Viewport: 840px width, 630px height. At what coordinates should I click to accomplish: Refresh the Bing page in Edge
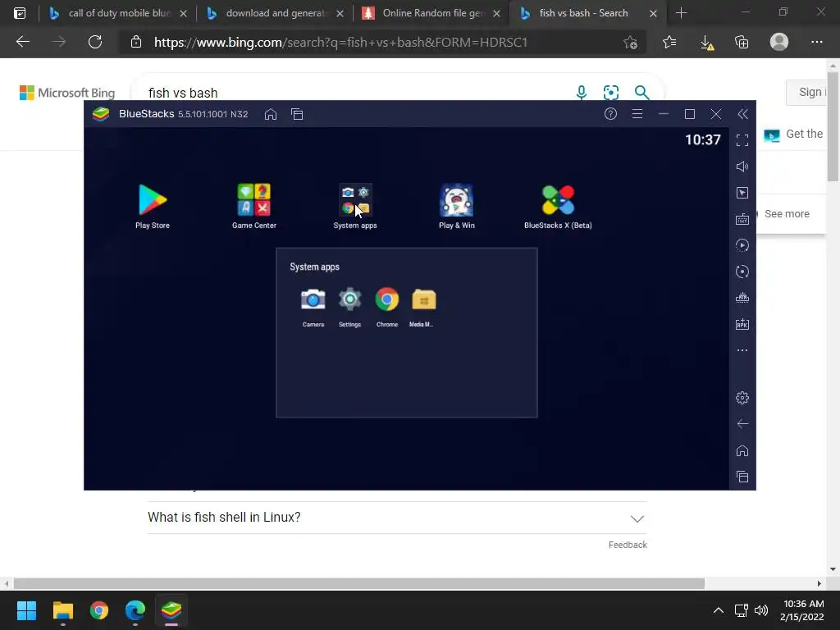pyautogui.click(x=95, y=42)
